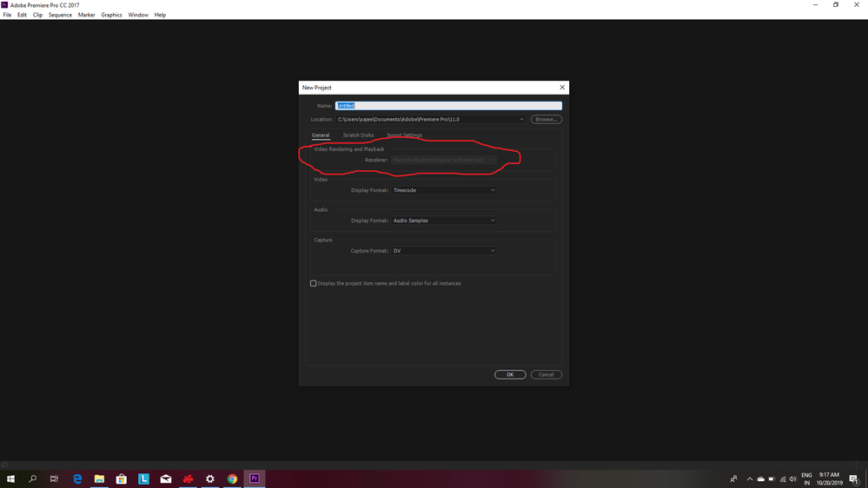Screen dimensions: 868x488
Task: Open the Graphics menu
Action: 111,15
